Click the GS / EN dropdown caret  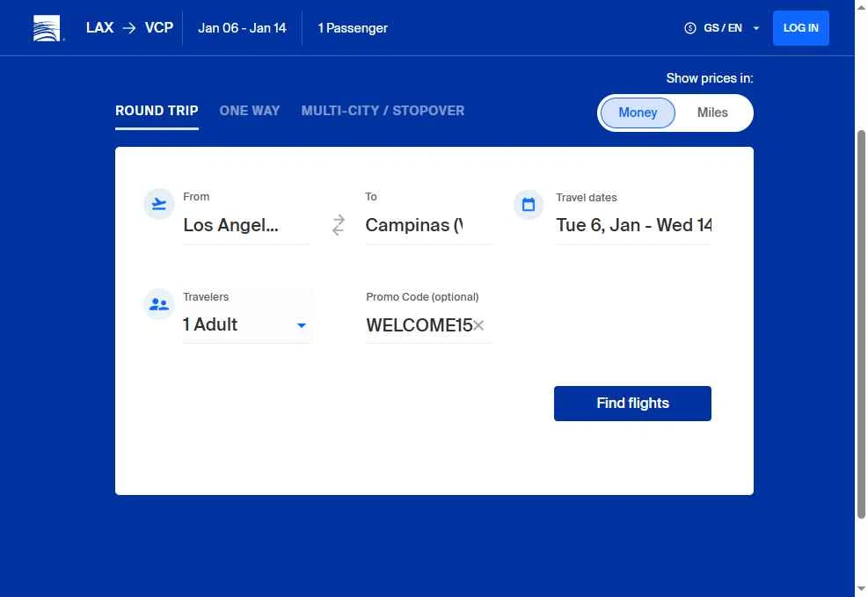pyautogui.click(x=756, y=28)
